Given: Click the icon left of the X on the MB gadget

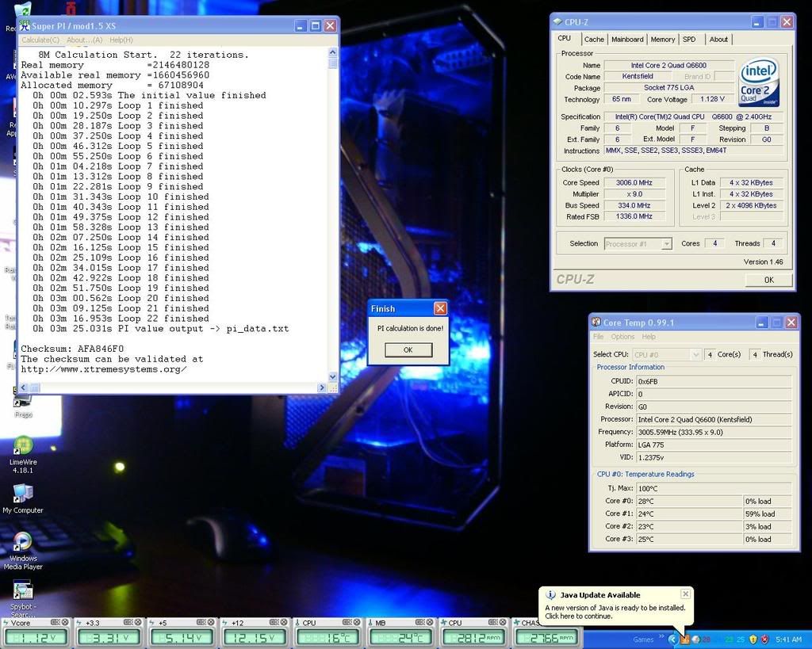Looking at the screenshot, I should tap(420, 622).
